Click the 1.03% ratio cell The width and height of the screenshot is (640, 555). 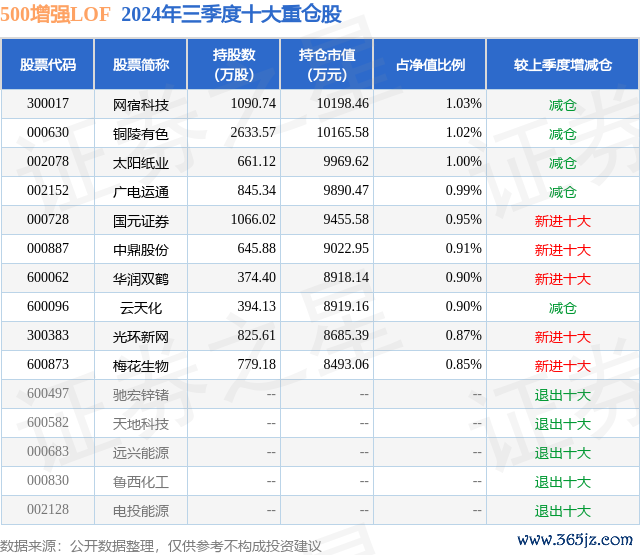pyautogui.click(x=464, y=104)
